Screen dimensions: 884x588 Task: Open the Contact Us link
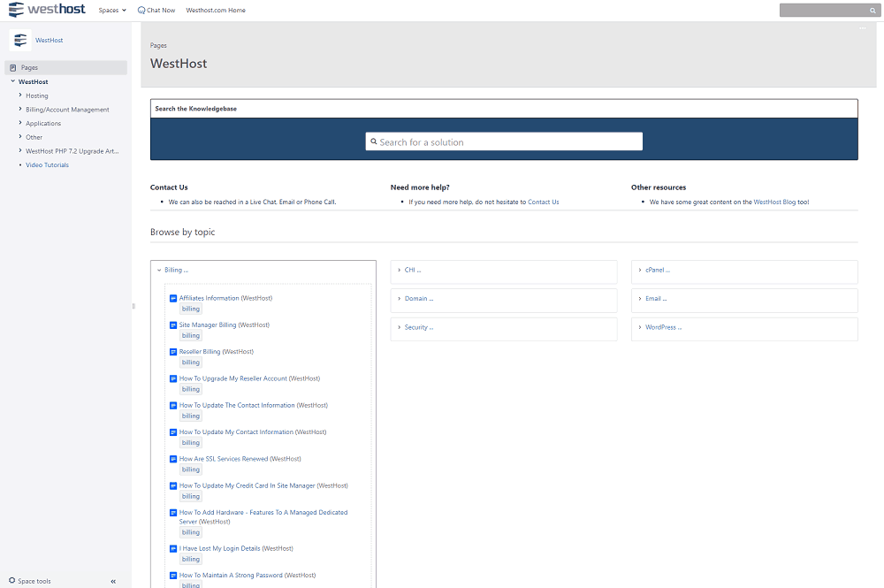[x=544, y=202]
